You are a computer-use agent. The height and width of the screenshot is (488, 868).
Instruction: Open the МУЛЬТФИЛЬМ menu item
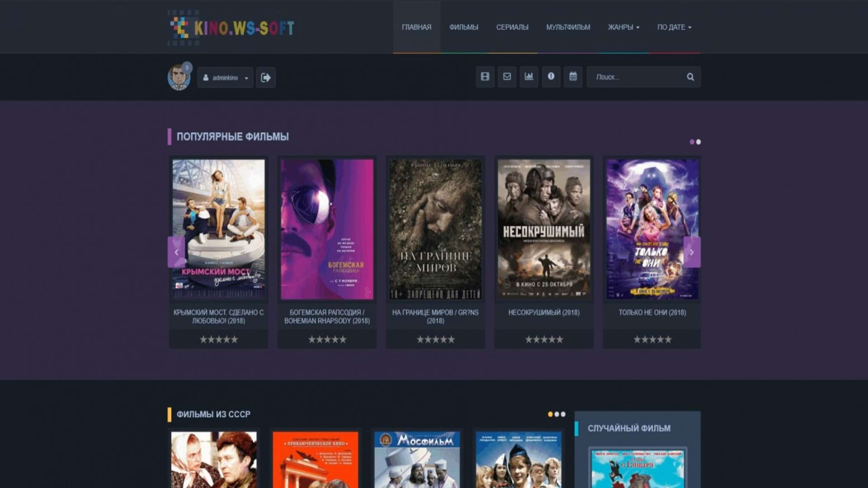point(568,27)
